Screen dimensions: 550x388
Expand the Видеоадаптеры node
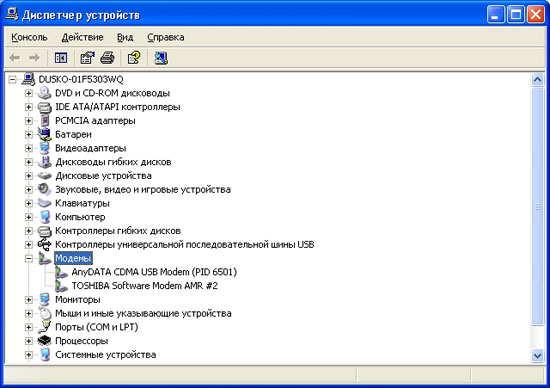29,148
